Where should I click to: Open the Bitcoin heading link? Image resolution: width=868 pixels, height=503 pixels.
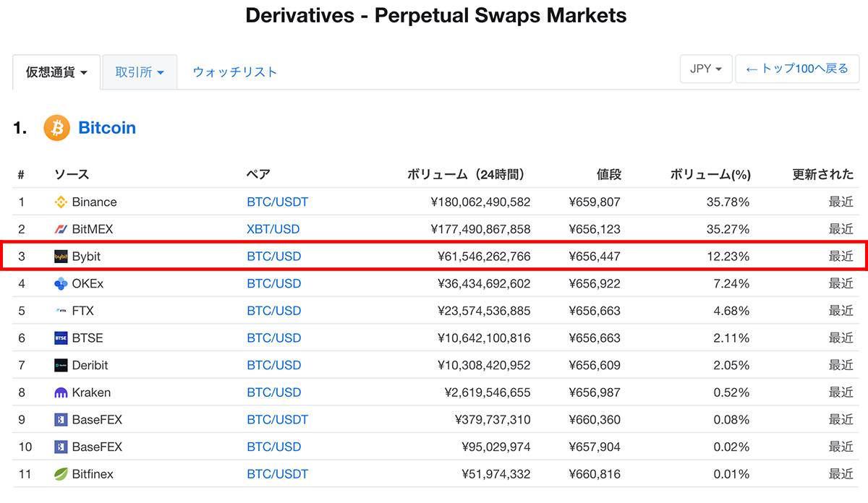pos(107,128)
